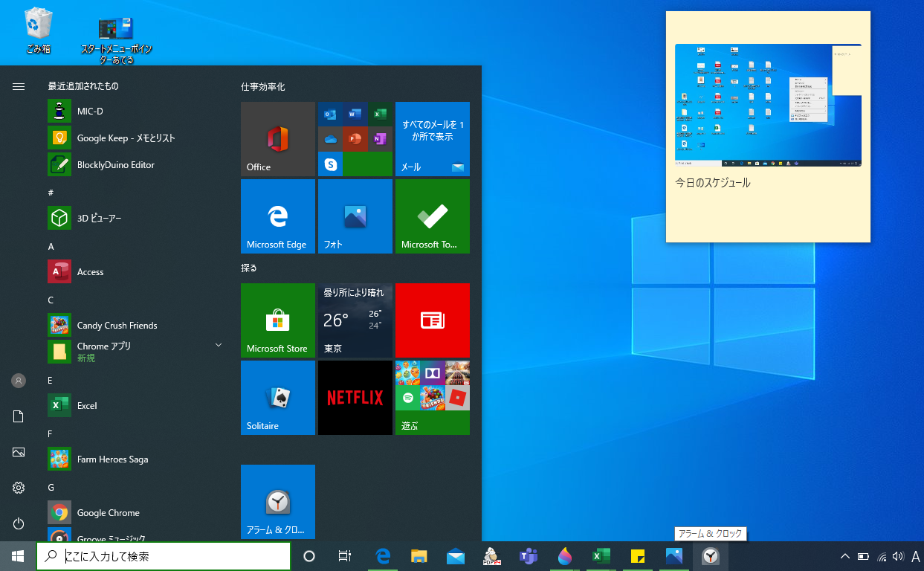Open Documents from Start sidebar
The height and width of the screenshot is (571, 924).
tap(19, 416)
